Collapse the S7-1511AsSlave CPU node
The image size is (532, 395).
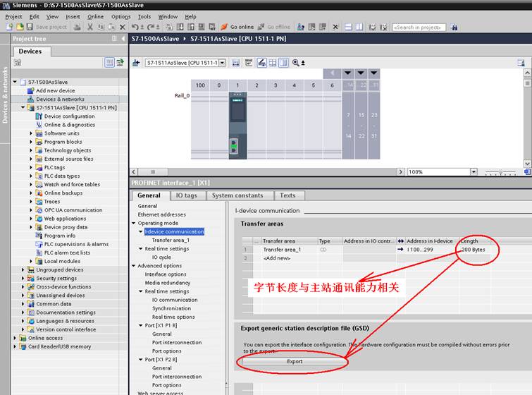pyautogui.click(x=23, y=107)
